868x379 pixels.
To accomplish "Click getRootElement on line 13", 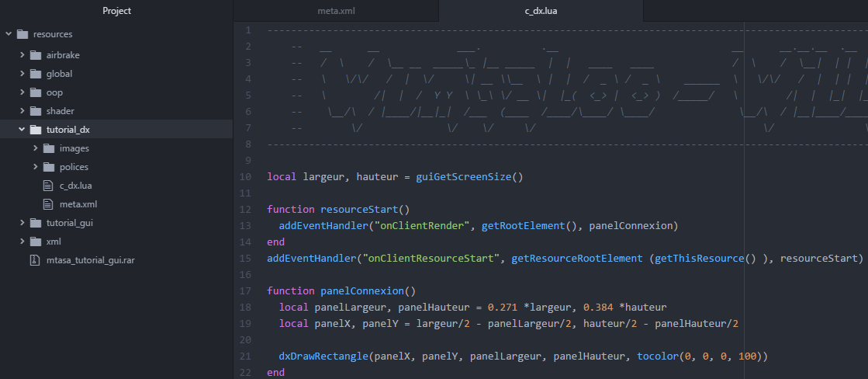I will [x=523, y=226].
